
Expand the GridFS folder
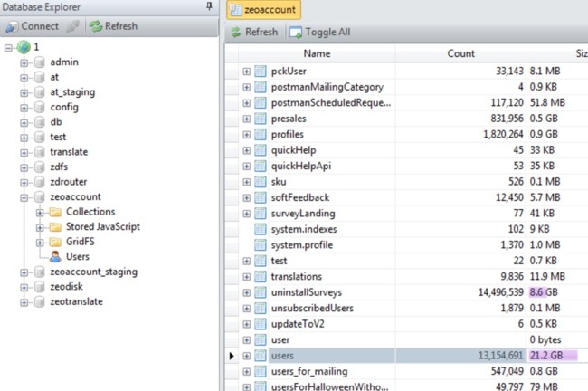tap(40, 243)
